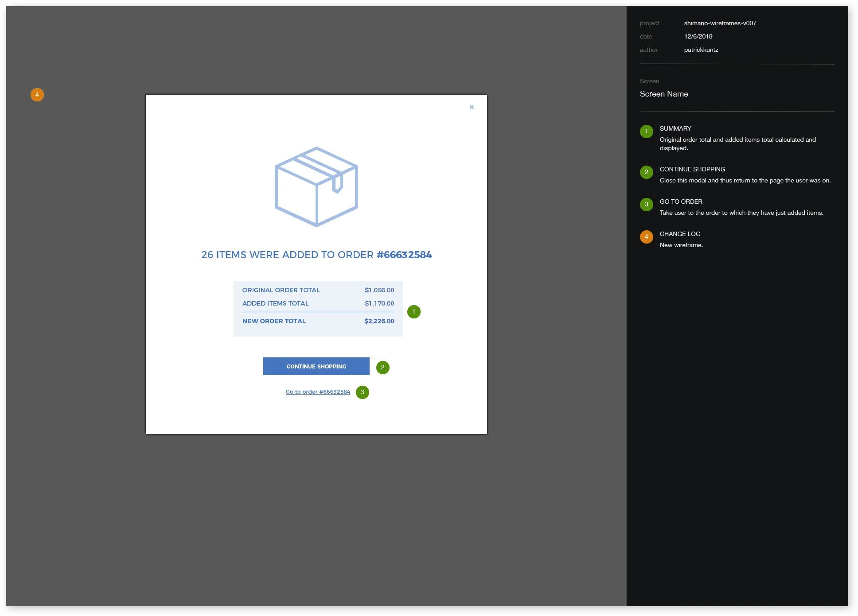
Task: Select CONTINUE SHOPPING badge 2 in sidebar
Action: pyautogui.click(x=646, y=172)
